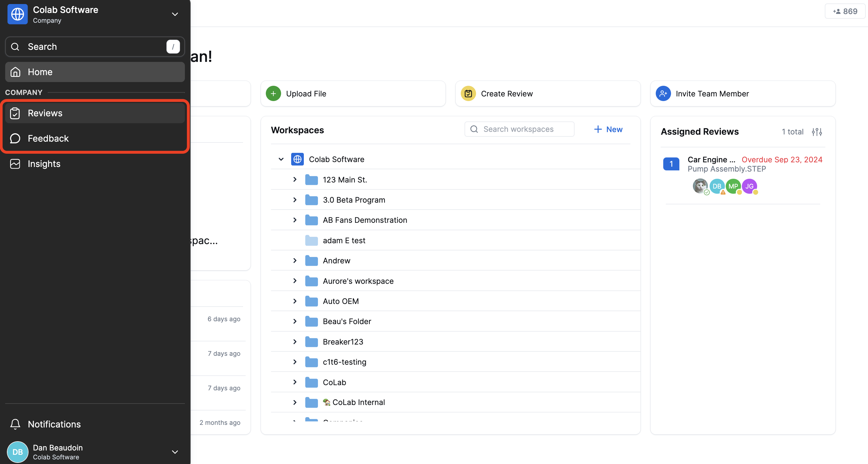Select the AB Fans Demonstration workspace name
Viewport: 868px width, 464px height.
tap(365, 220)
